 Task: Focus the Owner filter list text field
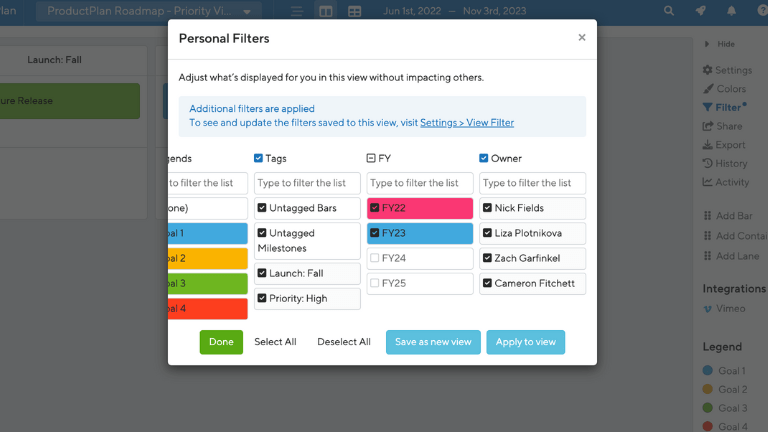pyautogui.click(x=532, y=183)
